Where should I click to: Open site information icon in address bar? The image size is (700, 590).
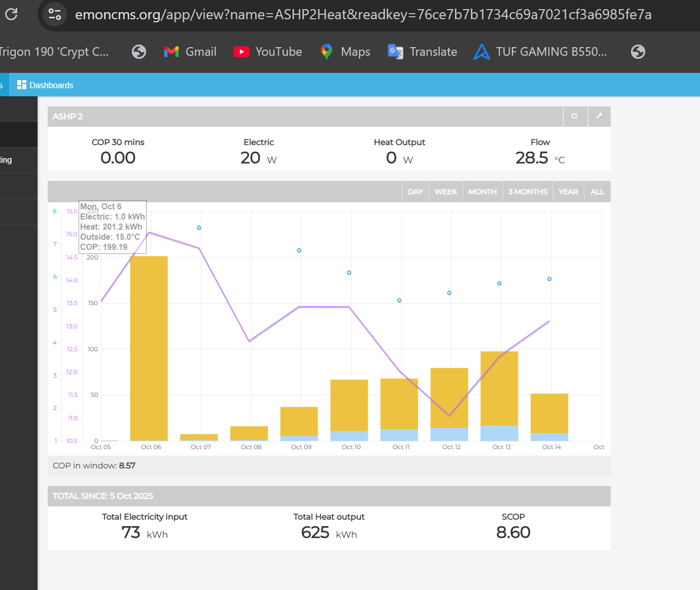click(x=55, y=14)
